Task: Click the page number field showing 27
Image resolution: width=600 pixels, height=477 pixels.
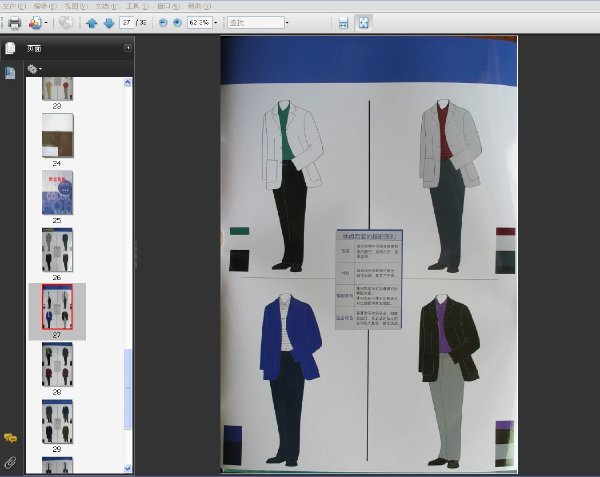Action: [127, 23]
